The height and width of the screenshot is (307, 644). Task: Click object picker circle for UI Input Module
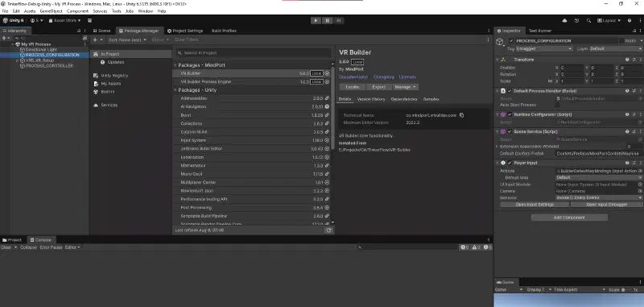(x=640, y=185)
